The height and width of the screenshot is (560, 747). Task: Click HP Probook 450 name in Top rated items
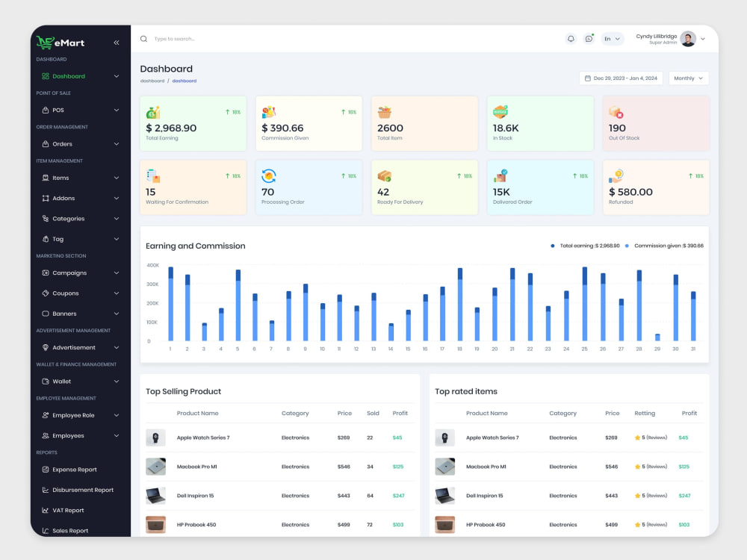point(486,525)
